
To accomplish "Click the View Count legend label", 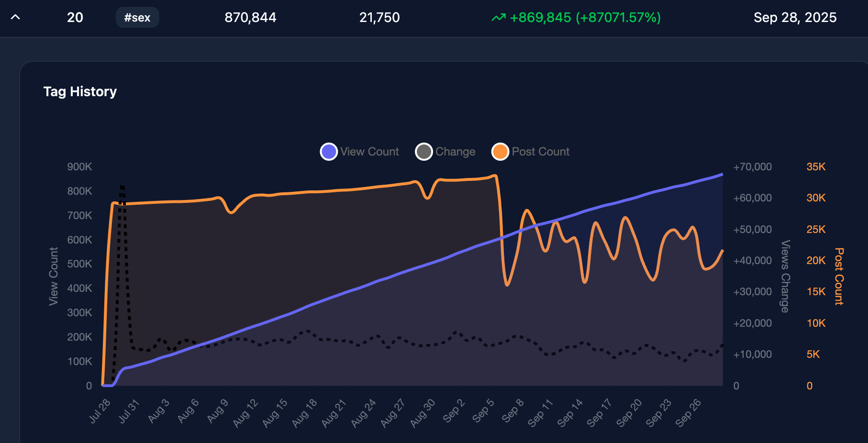I will [x=369, y=152].
